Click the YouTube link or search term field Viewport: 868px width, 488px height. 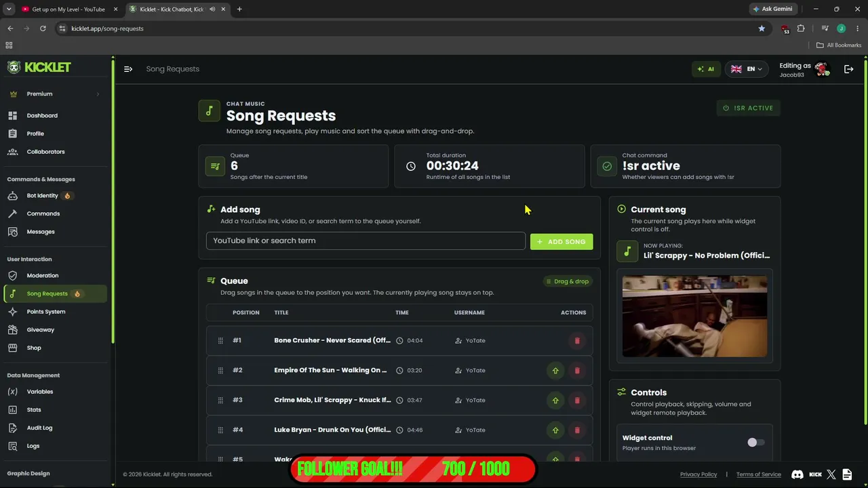pos(366,241)
